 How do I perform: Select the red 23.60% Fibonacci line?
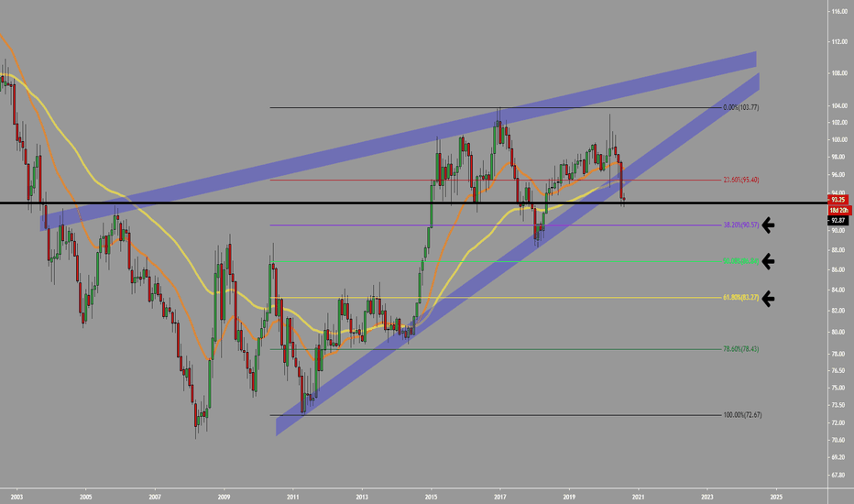(496, 180)
